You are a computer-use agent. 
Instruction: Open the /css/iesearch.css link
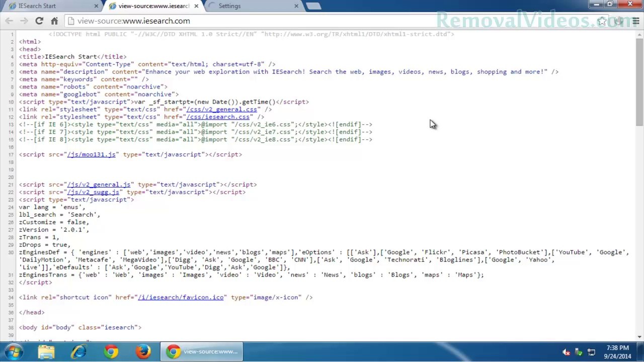pos(218,117)
